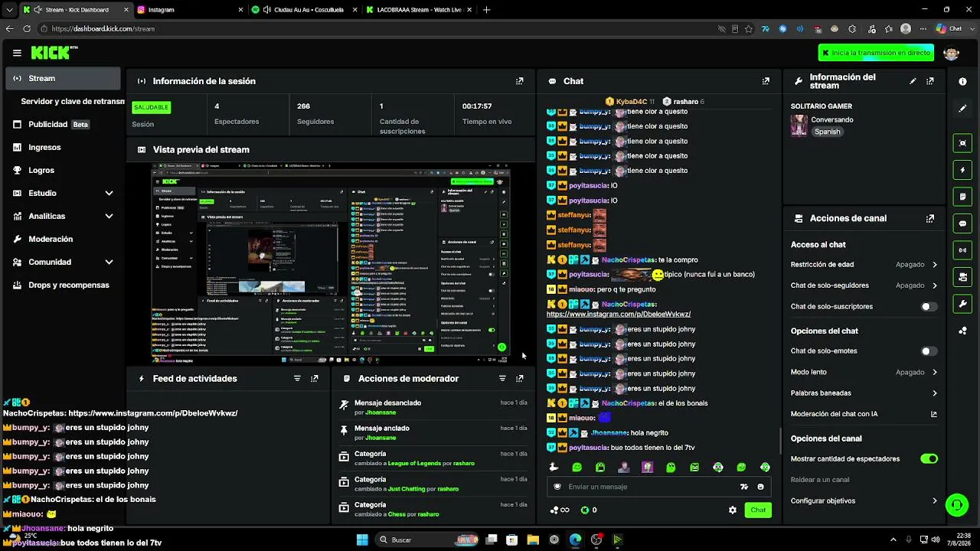Open the Instagram link in chat
980x551 pixels.
(619, 315)
